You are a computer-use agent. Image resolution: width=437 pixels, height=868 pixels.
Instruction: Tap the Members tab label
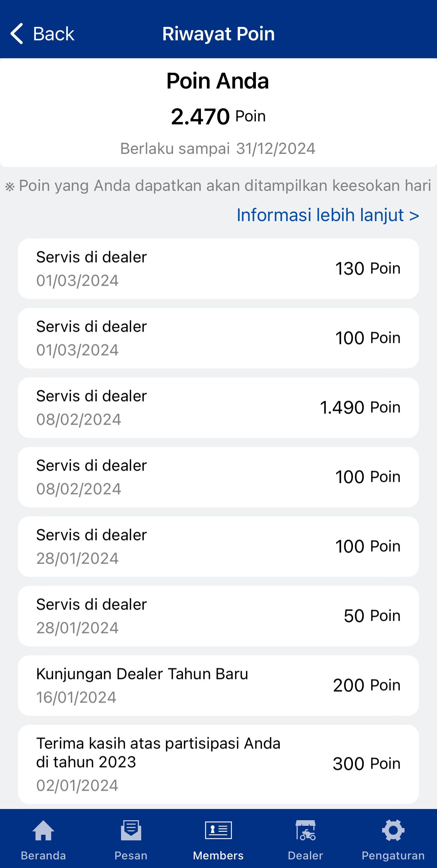(218, 855)
